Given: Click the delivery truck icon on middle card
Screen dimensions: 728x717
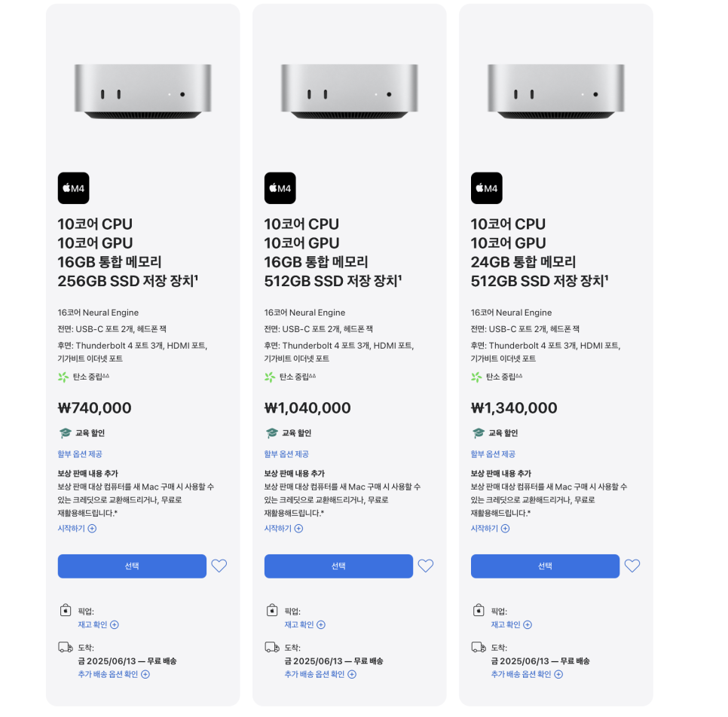Looking at the screenshot, I should pyautogui.click(x=272, y=647).
